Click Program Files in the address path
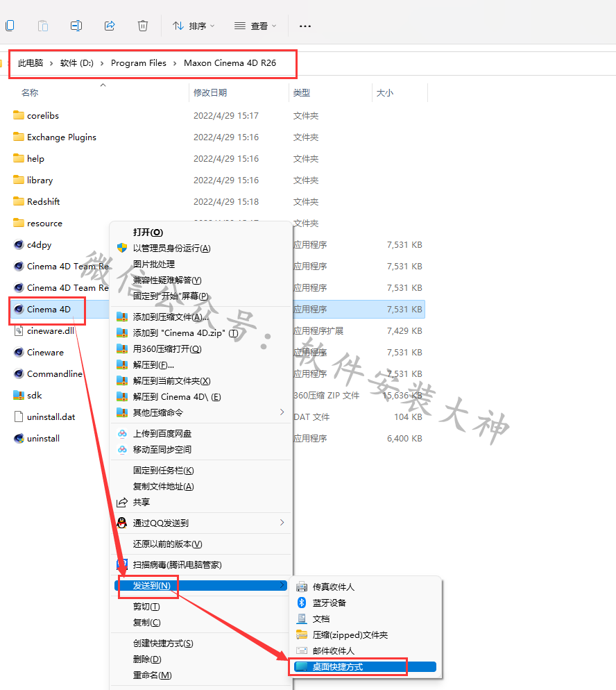Screen dimensions: 616x690 (139, 63)
